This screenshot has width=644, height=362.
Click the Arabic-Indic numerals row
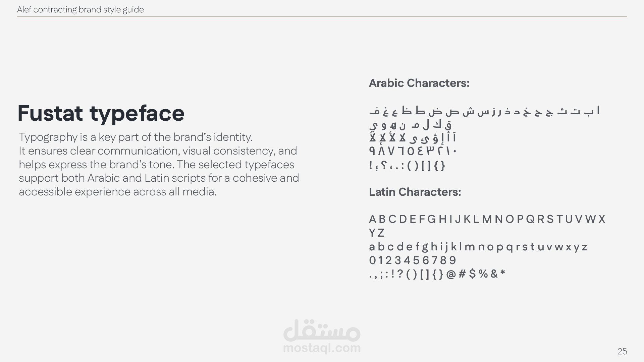[x=413, y=152]
